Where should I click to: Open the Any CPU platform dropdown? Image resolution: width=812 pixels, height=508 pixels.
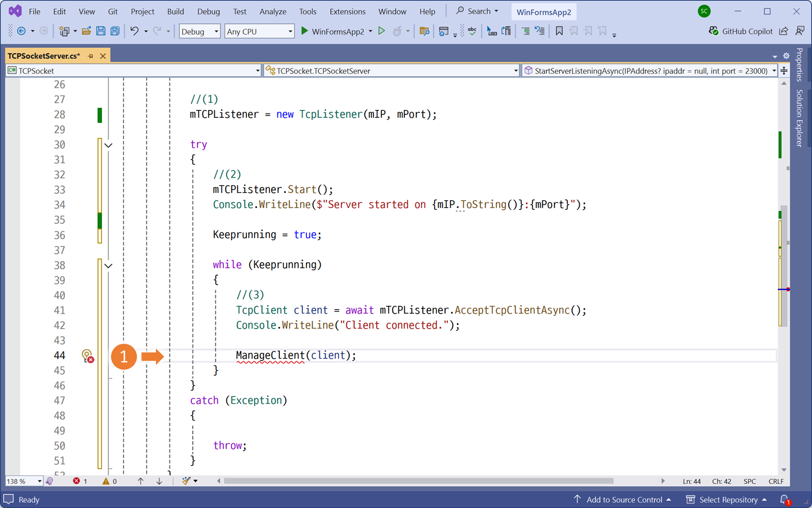click(259, 31)
